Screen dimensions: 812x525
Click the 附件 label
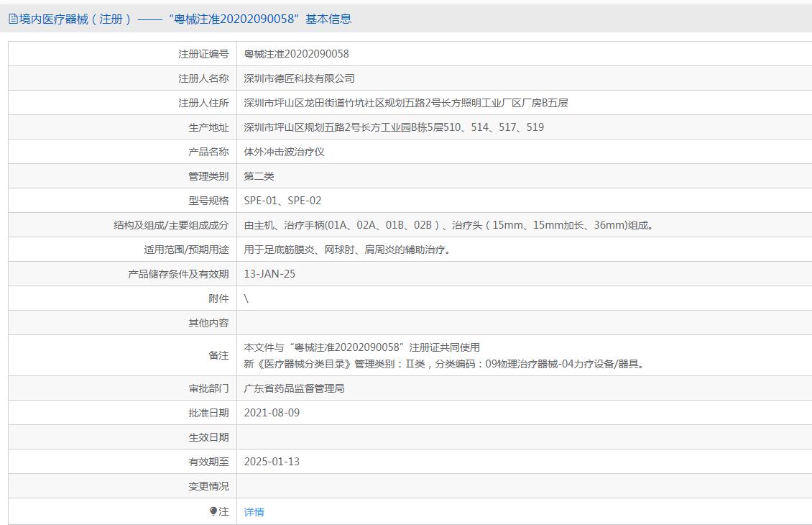(218, 298)
